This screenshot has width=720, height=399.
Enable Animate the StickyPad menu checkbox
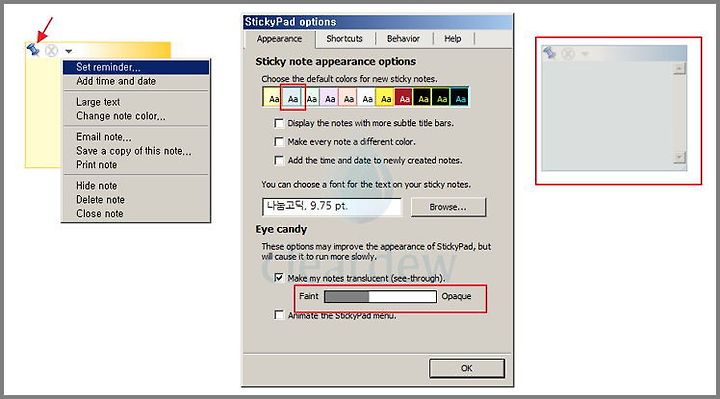click(x=279, y=315)
